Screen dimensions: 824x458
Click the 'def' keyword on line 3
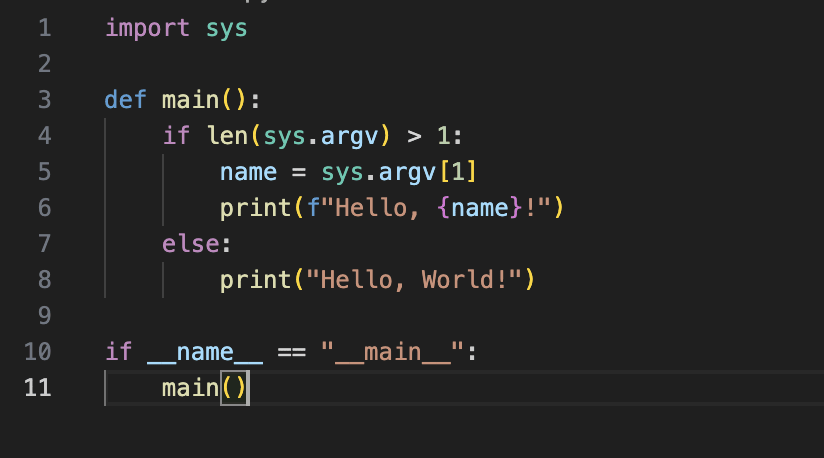click(x=126, y=100)
